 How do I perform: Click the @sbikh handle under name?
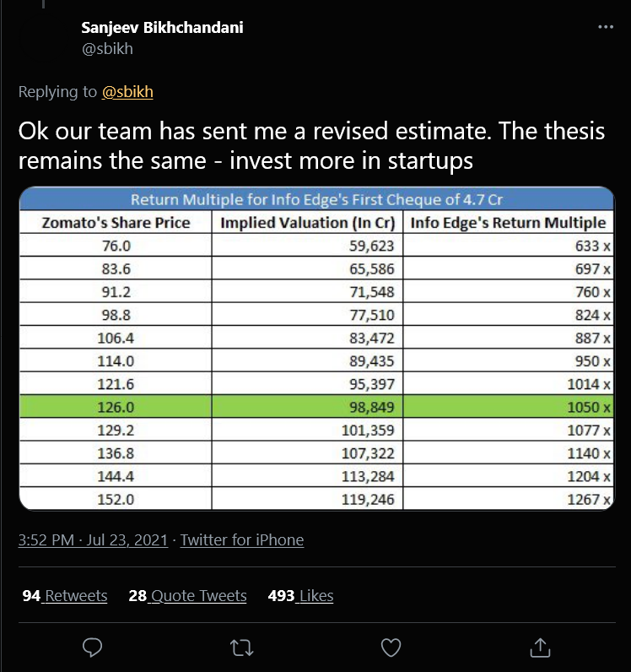pyautogui.click(x=107, y=49)
